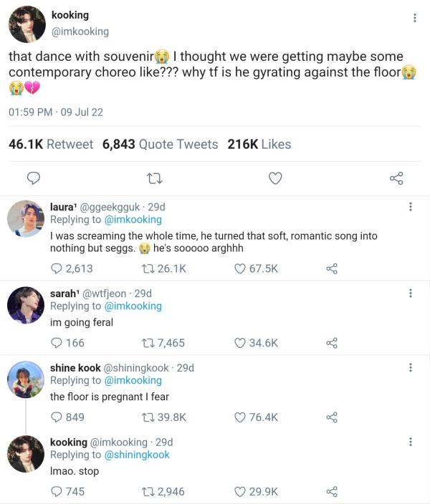Open the 216K Likes list
This screenshot has width=430, height=504.
pyautogui.click(x=259, y=144)
